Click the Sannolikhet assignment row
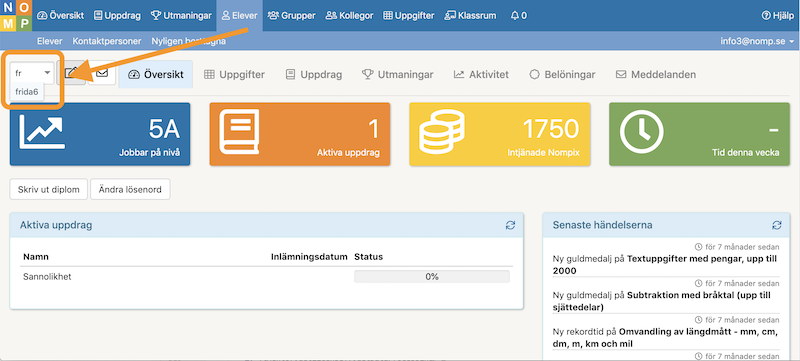Viewport: 800px width, 361px height. pos(266,277)
